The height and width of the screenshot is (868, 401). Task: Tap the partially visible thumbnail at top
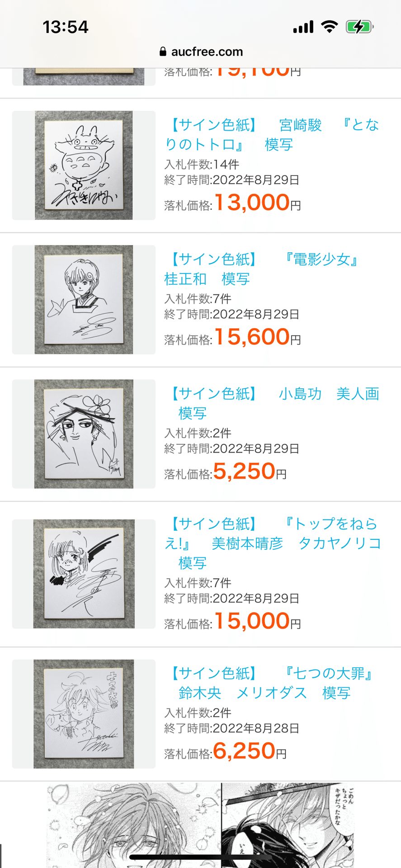tap(84, 77)
